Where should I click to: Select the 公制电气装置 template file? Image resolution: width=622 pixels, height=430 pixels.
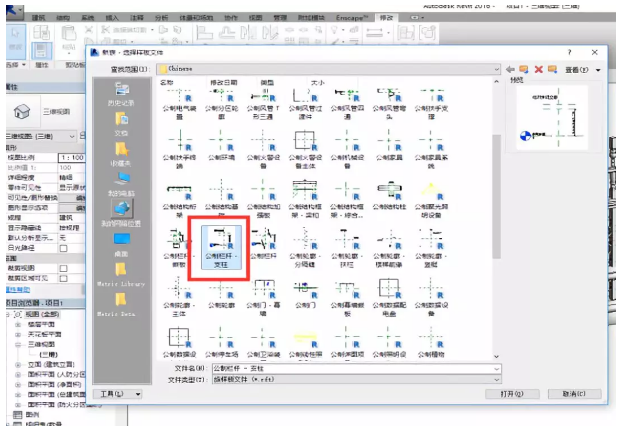pos(179,104)
